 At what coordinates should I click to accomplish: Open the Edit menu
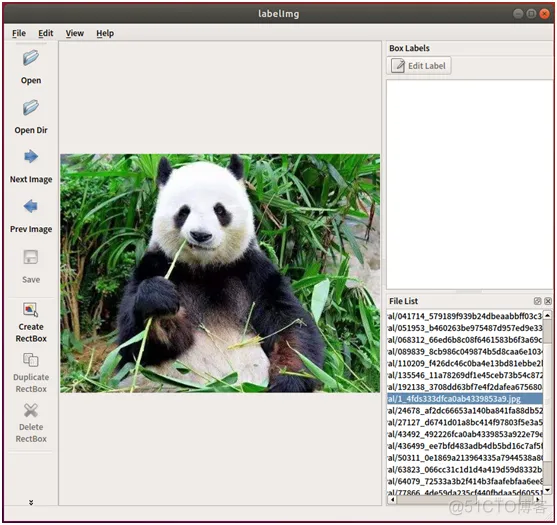(45, 33)
